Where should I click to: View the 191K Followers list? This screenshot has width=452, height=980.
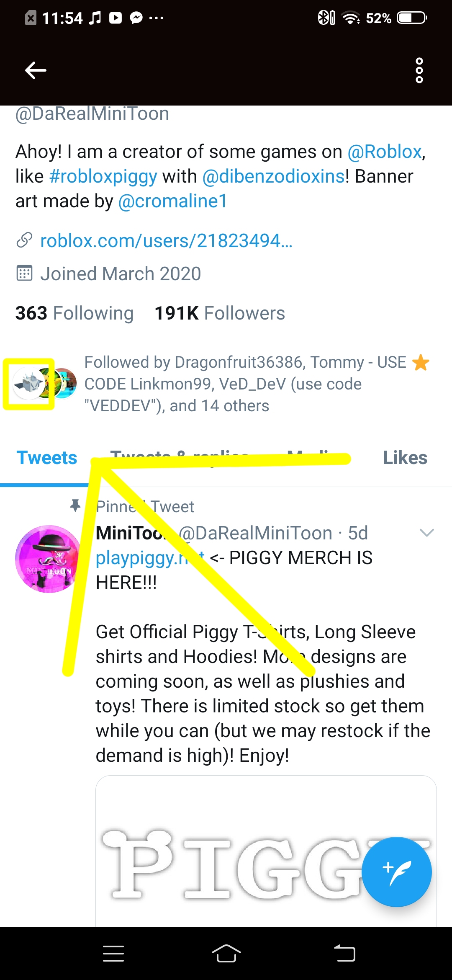coord(220,313)
